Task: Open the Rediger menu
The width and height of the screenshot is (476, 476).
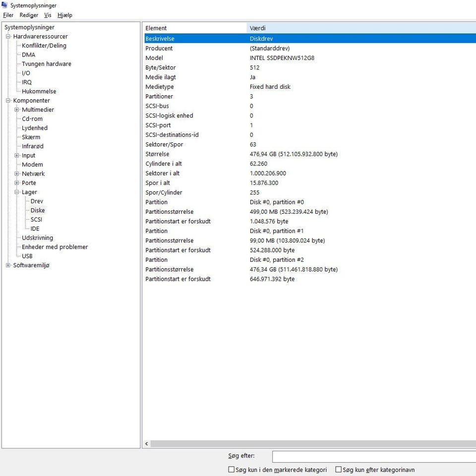Action: click(x=29, y=15)
